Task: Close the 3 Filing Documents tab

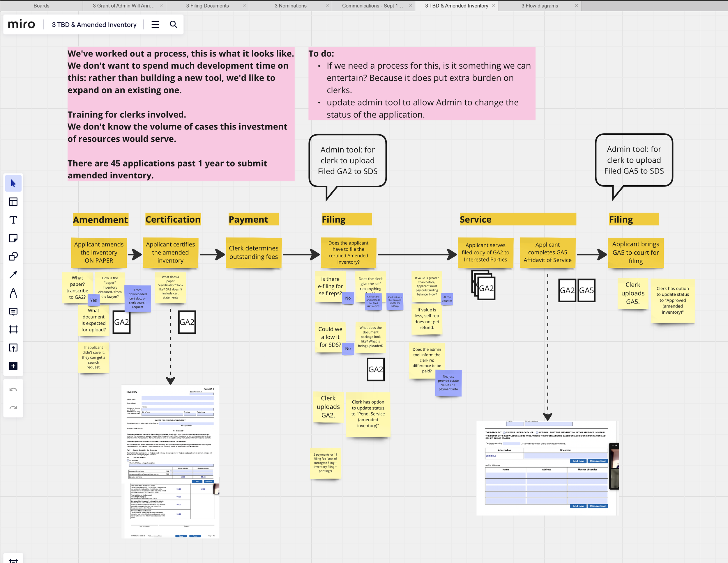Action: point(244,6)
